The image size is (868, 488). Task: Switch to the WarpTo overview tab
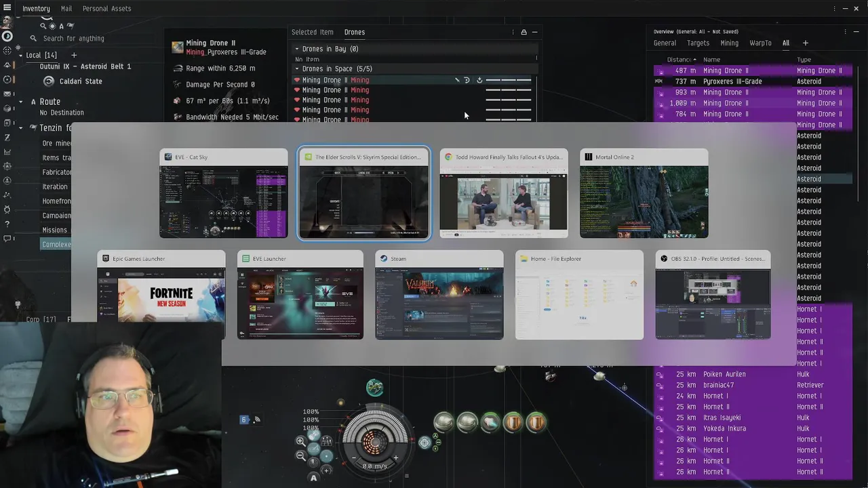760,43
